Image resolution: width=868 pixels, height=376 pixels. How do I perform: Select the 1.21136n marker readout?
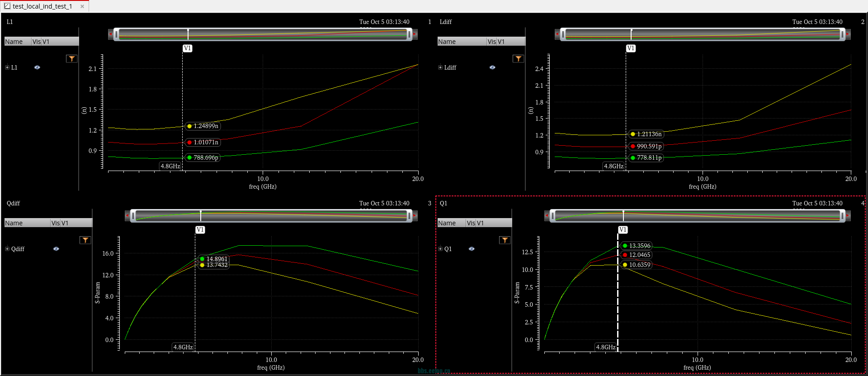tap(646, 134)
